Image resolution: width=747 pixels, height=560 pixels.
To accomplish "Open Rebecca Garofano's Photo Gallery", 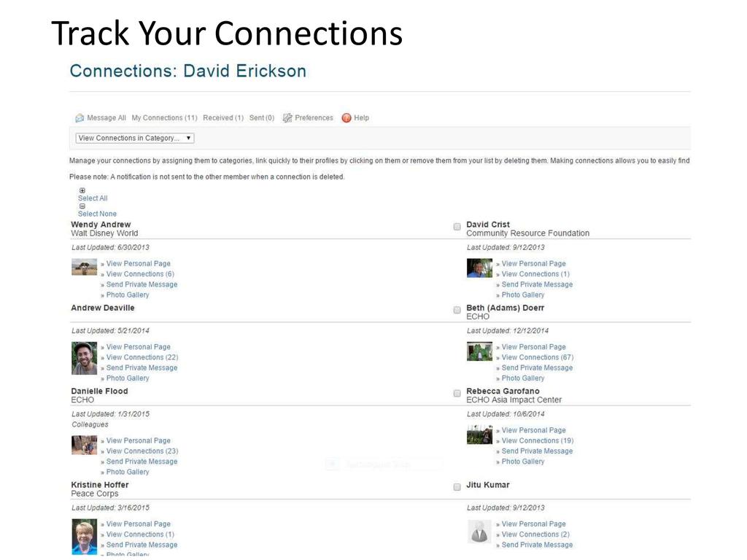I will pos(523,462).
